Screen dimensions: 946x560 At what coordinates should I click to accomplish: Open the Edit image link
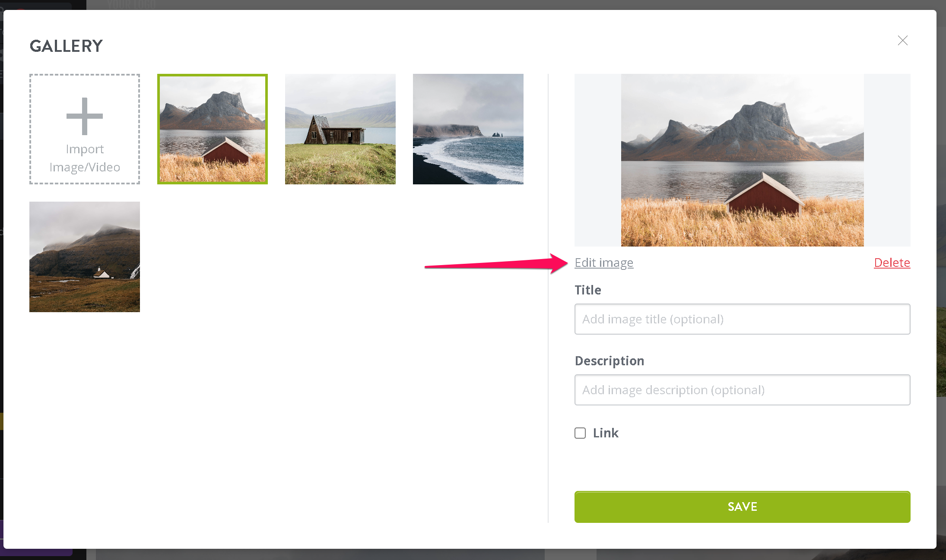click(x=604, y=263)
